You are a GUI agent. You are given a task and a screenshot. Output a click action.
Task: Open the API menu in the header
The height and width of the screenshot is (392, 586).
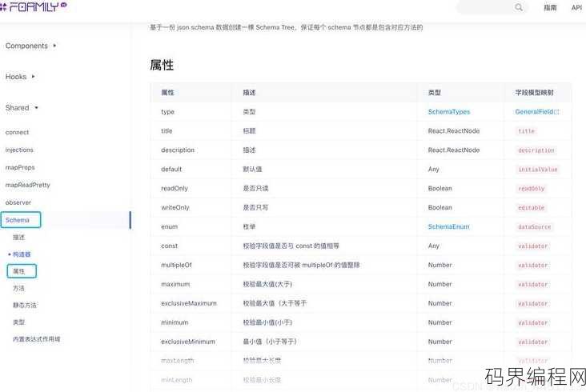[x=576, y=7]
